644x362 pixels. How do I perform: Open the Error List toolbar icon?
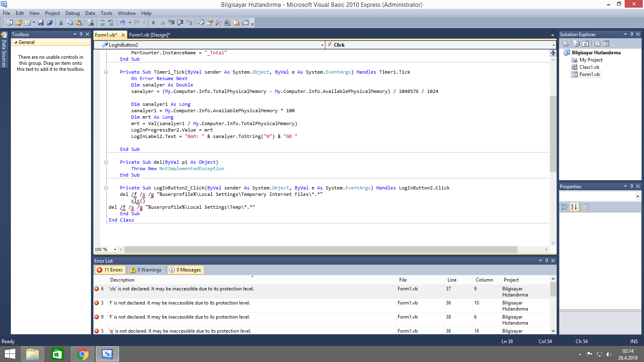(236, 23)
